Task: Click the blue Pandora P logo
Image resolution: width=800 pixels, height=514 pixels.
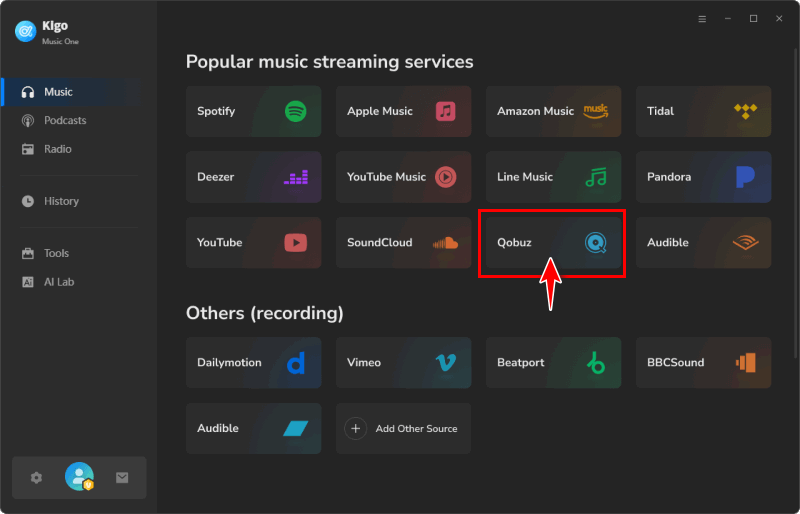Action: tap(745, 177)
